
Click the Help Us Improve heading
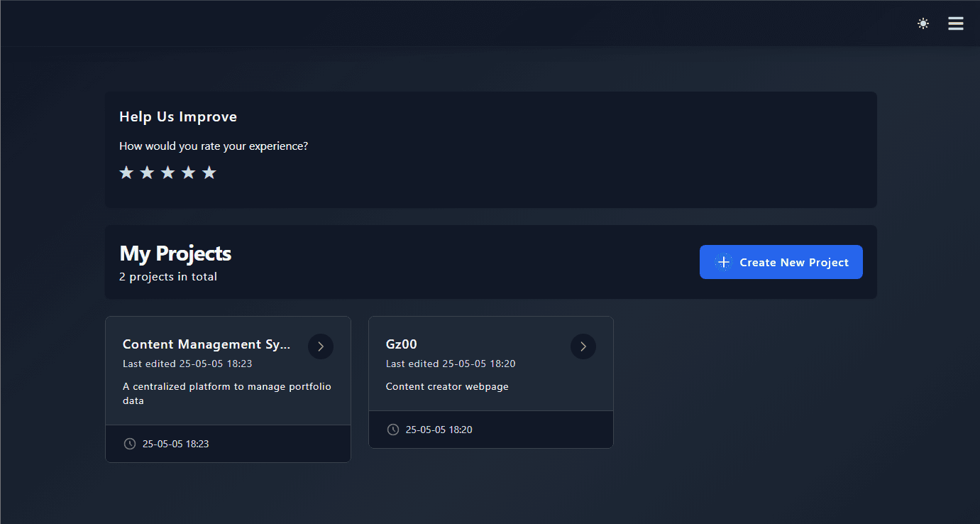(178, 117)
